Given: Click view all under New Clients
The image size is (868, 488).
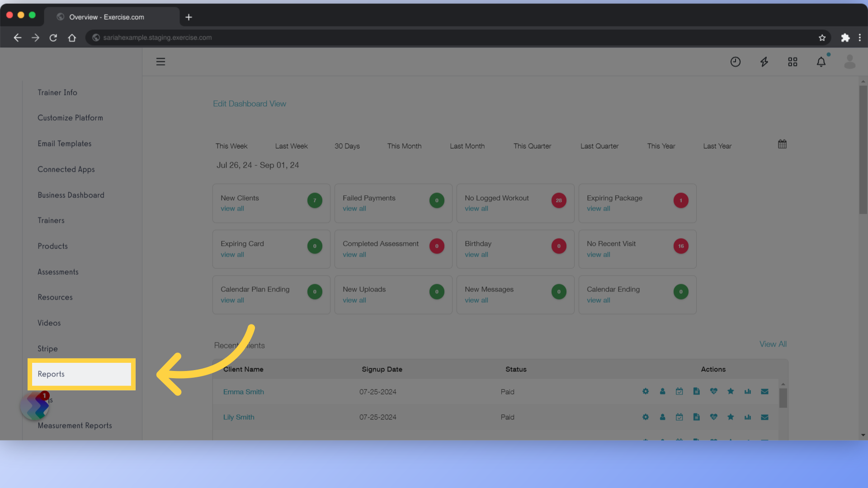Looking at the screenshot, I should [x=232, y=209].
